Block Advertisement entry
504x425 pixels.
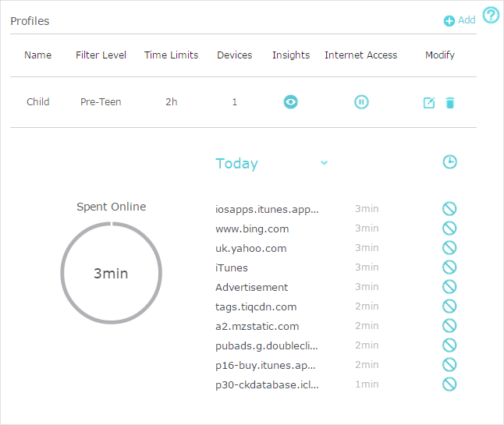449,287
